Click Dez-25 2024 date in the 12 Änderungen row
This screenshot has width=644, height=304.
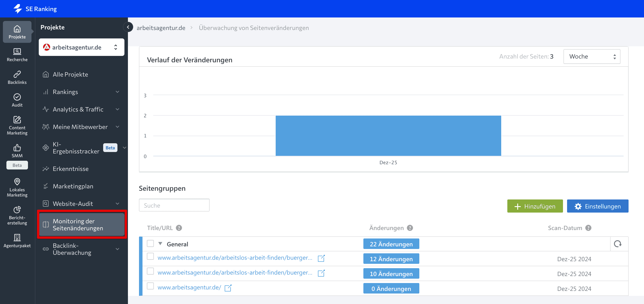tap(574, 259)
